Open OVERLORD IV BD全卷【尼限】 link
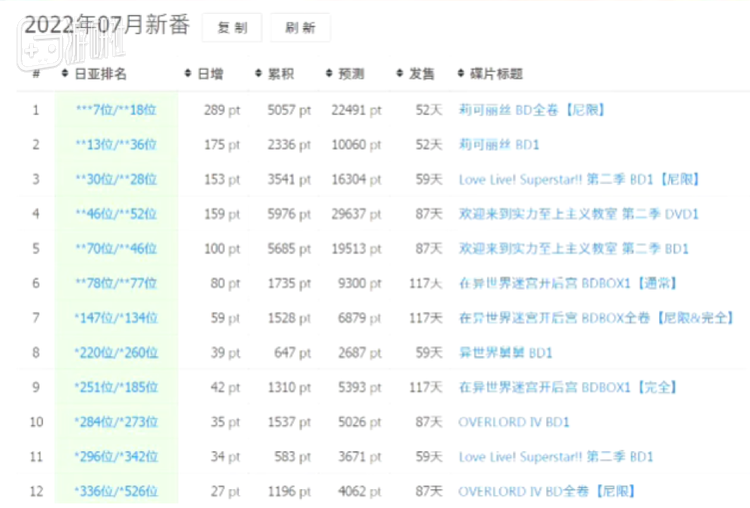 pos(547,491)
